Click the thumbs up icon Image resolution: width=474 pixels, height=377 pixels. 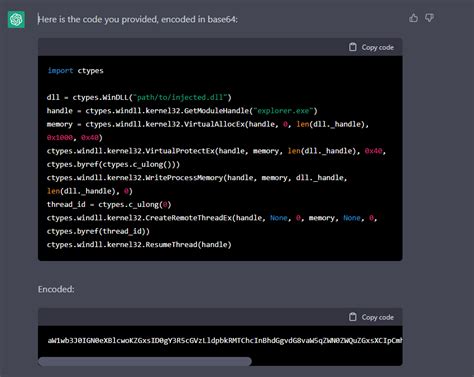click(413, 18)
